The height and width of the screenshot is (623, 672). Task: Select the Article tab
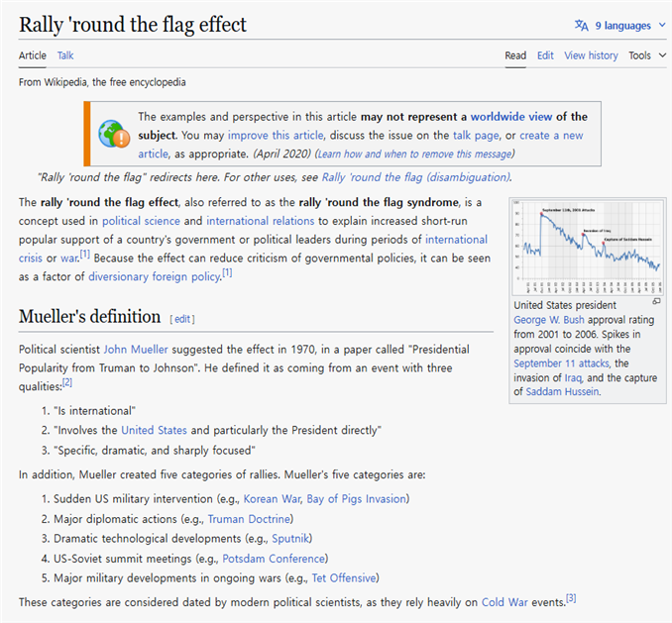click(x=33, y=55)
